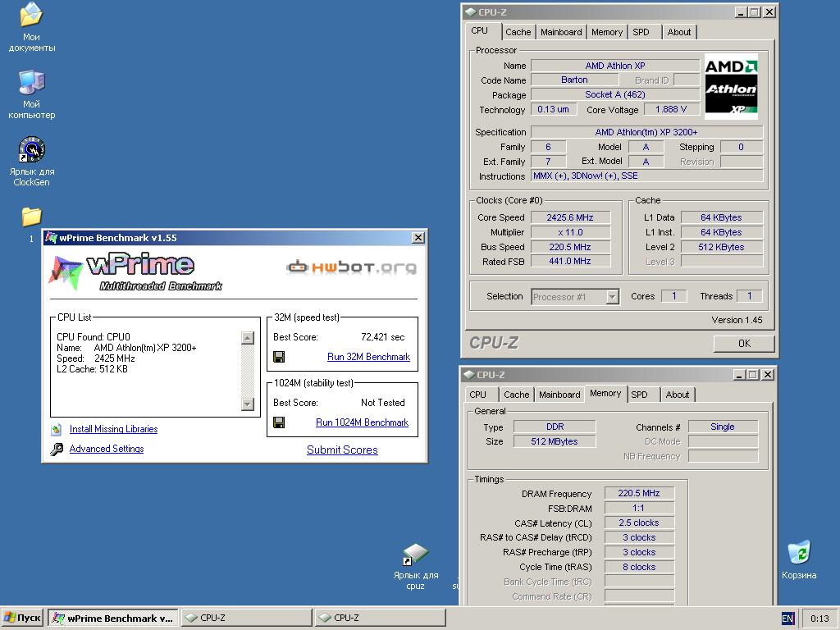Click the save icon for 1024M score
Viewport: 840px width, 630px height.
(279, 422)
